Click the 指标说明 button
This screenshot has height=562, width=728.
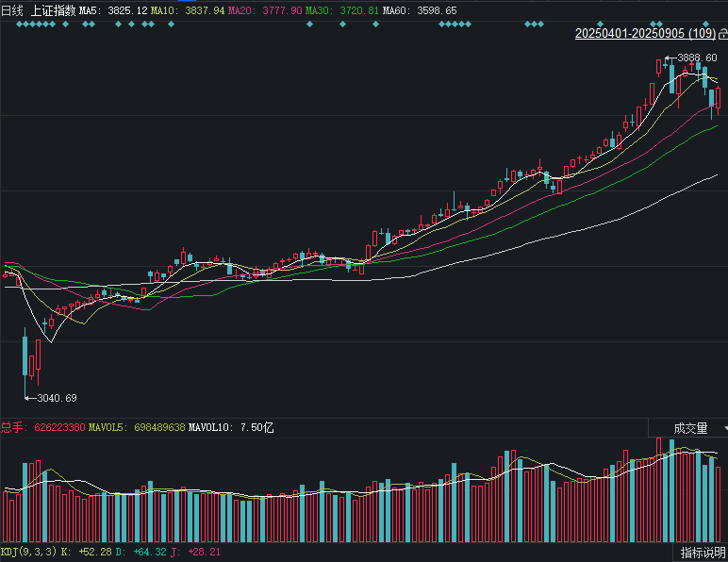coord(703,553)
